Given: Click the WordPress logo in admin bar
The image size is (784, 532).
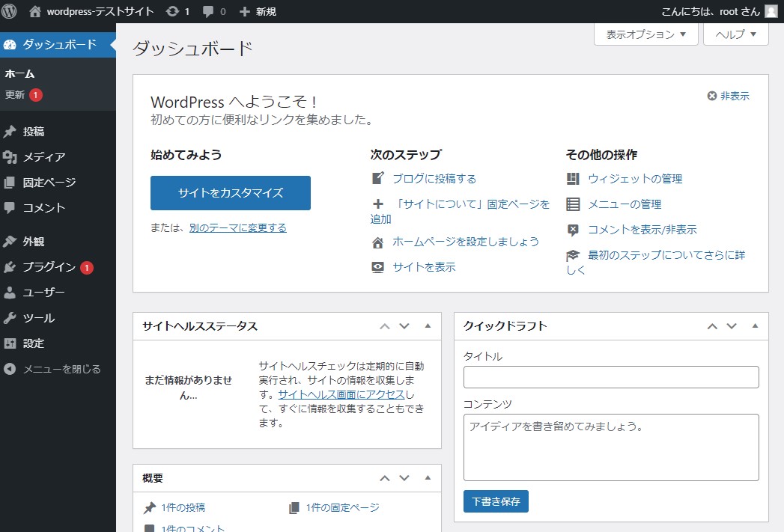Looking at the screenshot, I should tap(9, 11).
